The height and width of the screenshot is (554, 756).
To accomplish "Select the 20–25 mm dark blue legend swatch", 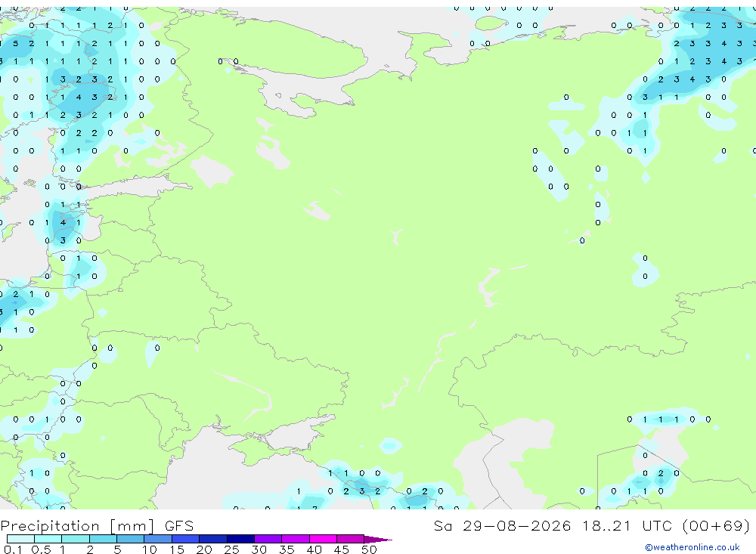I will (x=212, y=539).
